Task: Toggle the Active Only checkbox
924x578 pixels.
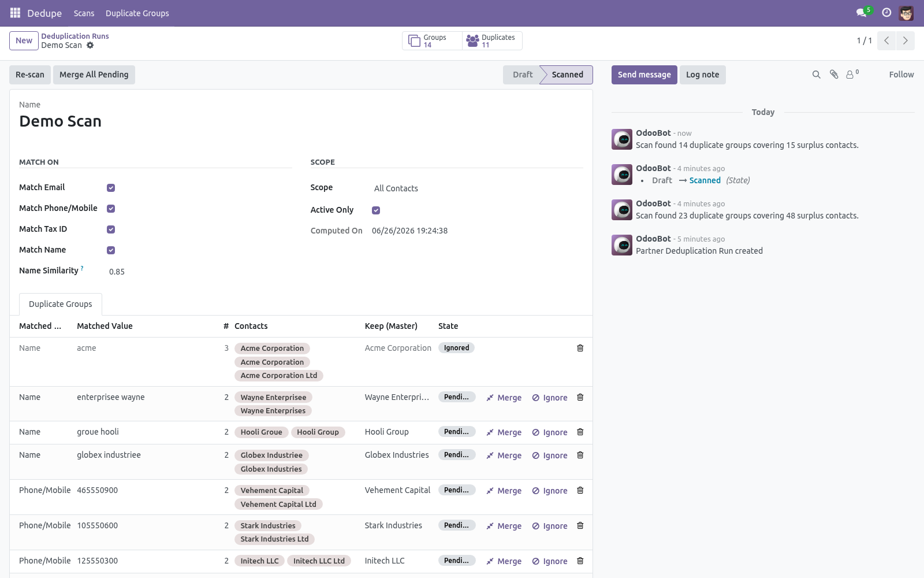Action: tap(376, 210)
